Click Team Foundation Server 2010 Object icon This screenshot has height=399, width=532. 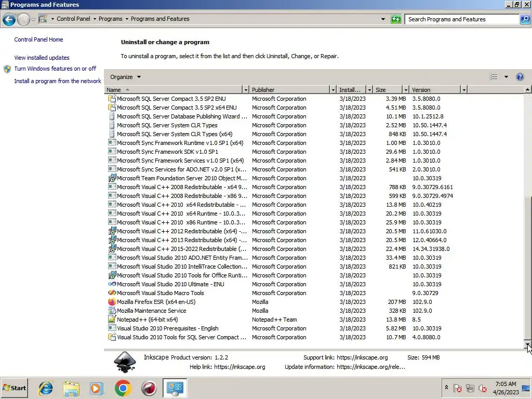[x=112, y=178]
